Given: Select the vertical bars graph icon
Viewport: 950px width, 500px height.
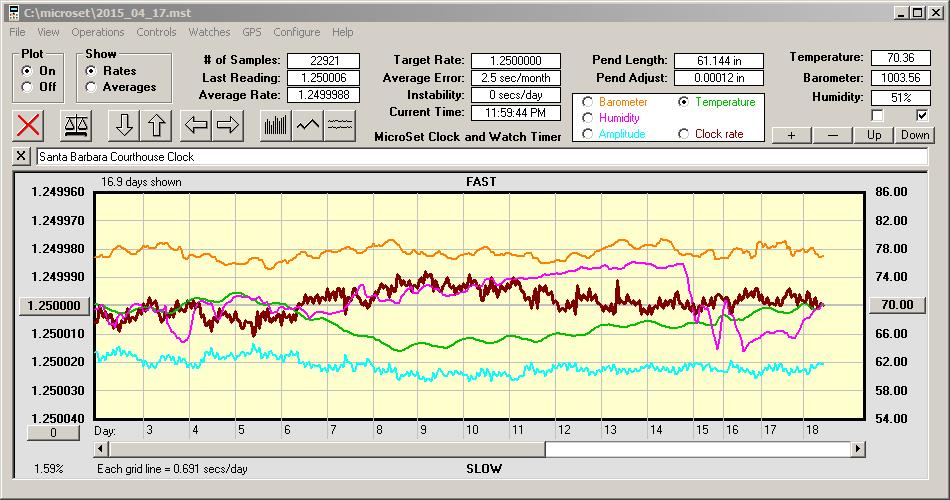Looking at the screenshot, I should 276,125.
